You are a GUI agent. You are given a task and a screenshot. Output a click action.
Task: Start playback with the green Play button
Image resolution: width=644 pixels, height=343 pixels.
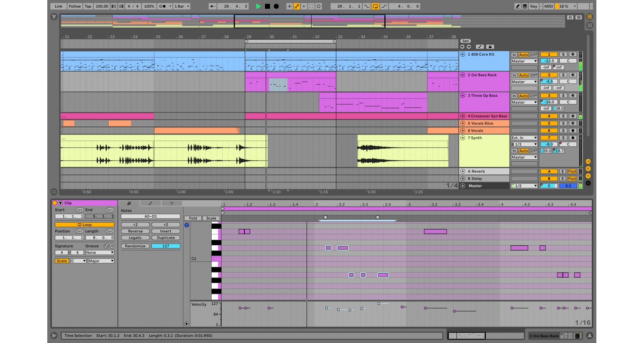[258, 6]
